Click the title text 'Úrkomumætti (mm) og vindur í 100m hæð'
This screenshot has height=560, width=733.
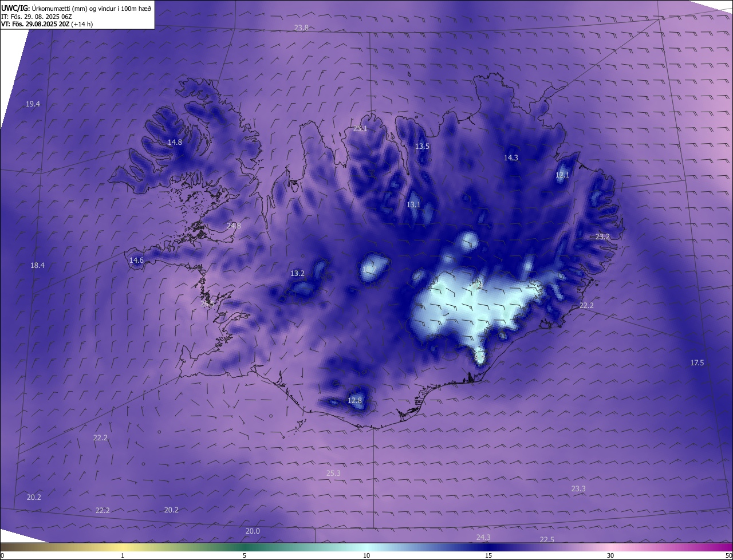point(91,8)
